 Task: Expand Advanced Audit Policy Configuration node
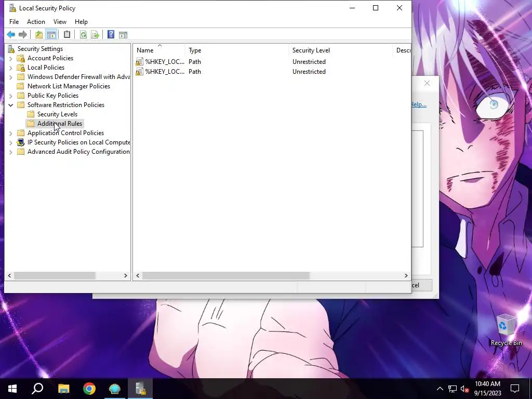tap(10, 152)
